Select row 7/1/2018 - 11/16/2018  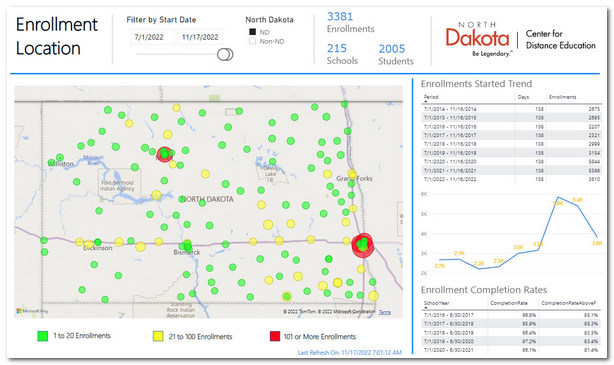[x=511, y=144]
